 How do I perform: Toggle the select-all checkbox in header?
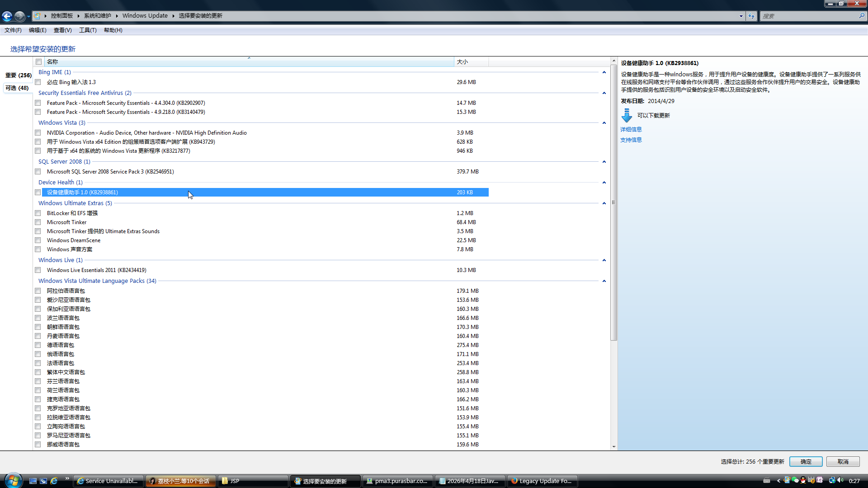[x=39, y=62]
